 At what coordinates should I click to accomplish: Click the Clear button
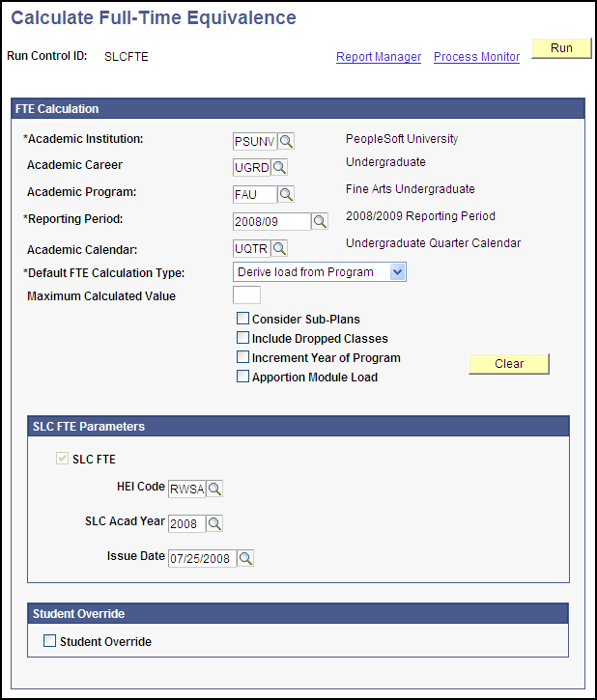[509, 364]
